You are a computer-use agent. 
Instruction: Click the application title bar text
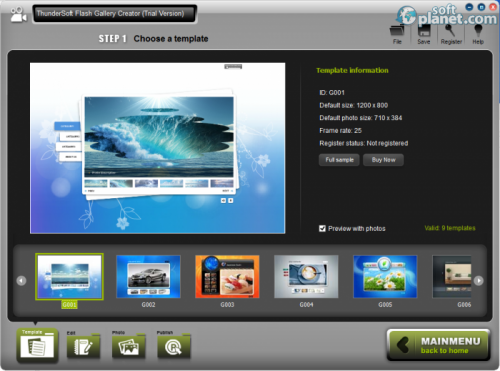point(110,14)
